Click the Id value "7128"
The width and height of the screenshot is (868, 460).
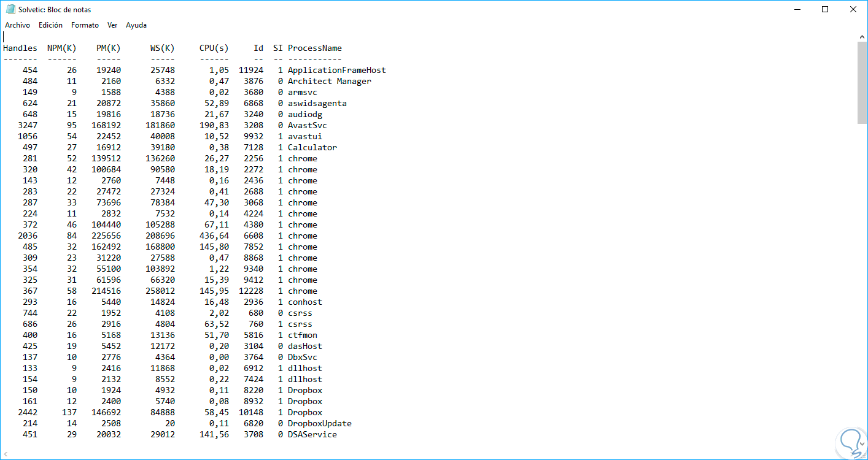click(x=254, y=147)
